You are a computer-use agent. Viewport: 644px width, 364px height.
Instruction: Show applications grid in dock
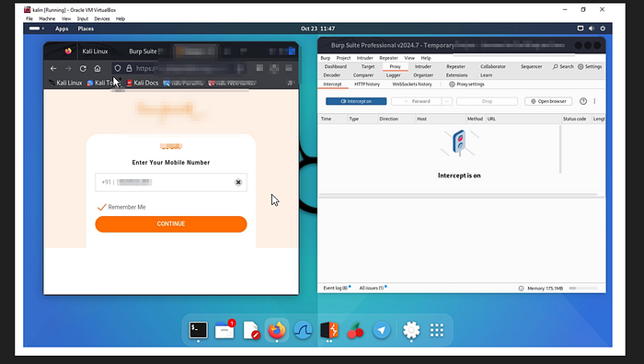pos(437,330)
